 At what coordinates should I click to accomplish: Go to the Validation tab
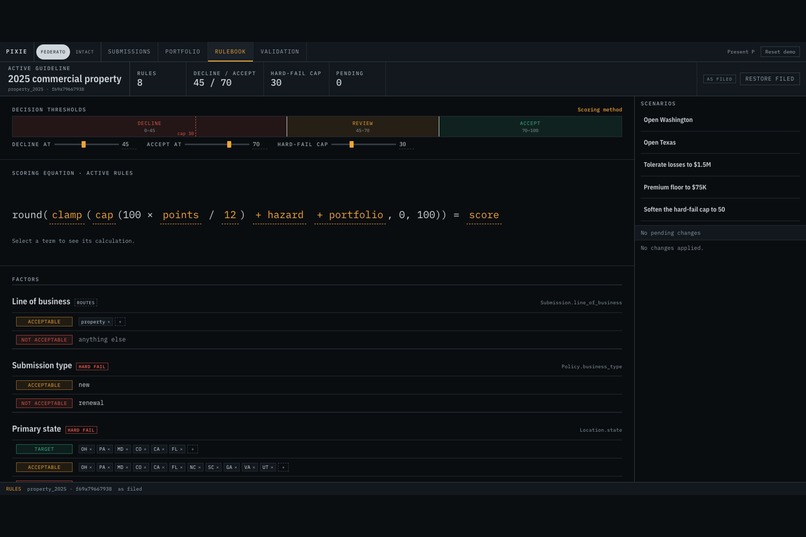click(280, 52)
